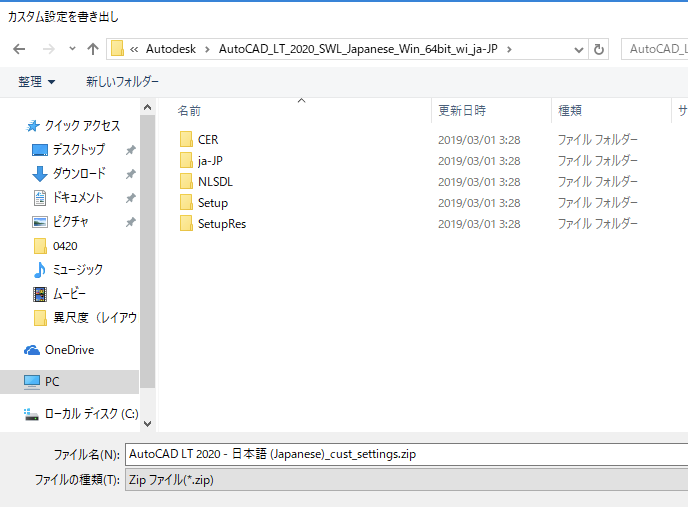This screenshot has height=507, width=688.
Task: Click the music note icon
Action: (40, 270)
